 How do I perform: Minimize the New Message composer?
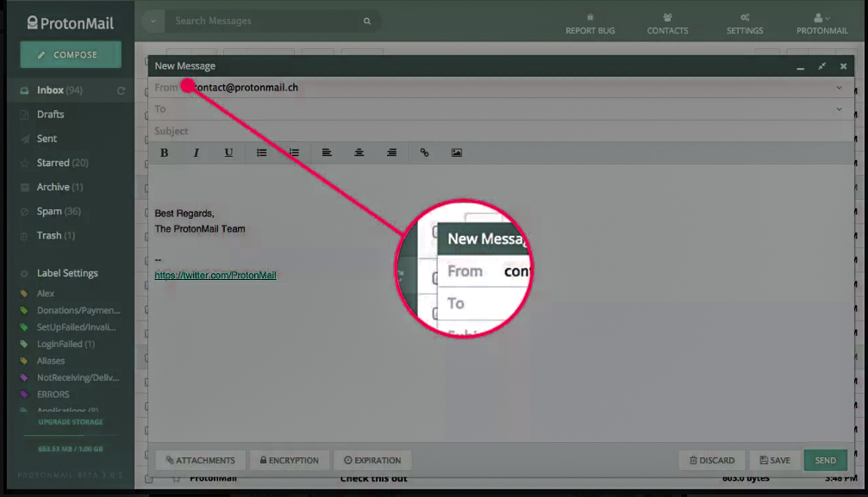(x=801, y=66)
